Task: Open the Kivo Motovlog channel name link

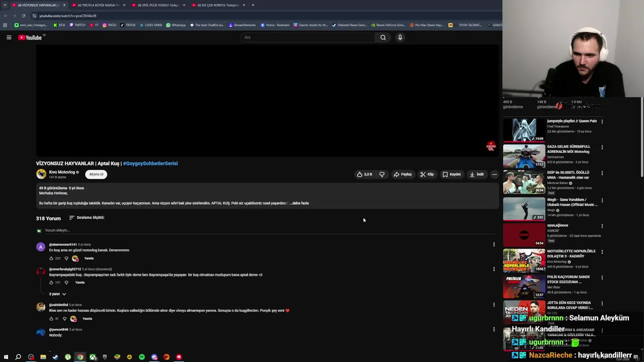Action: (x=62, y=172)
